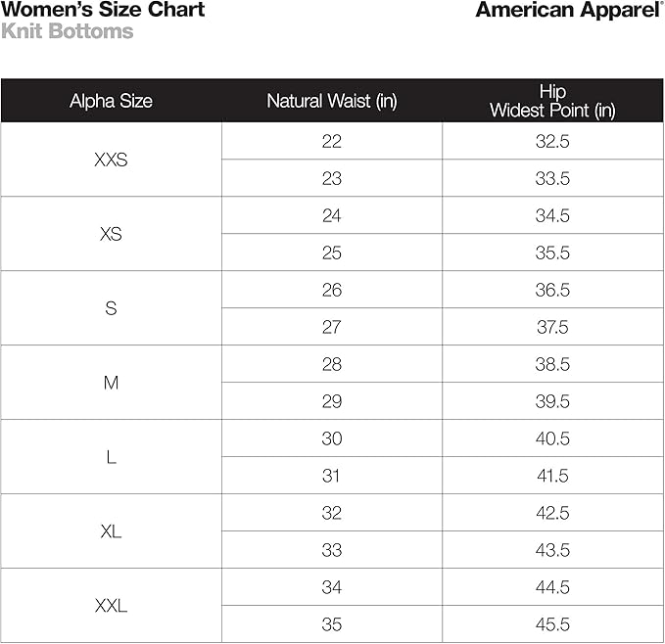Click the Hip Widest Point column header
The image size is (665, 644).
(x=552, y=101)
